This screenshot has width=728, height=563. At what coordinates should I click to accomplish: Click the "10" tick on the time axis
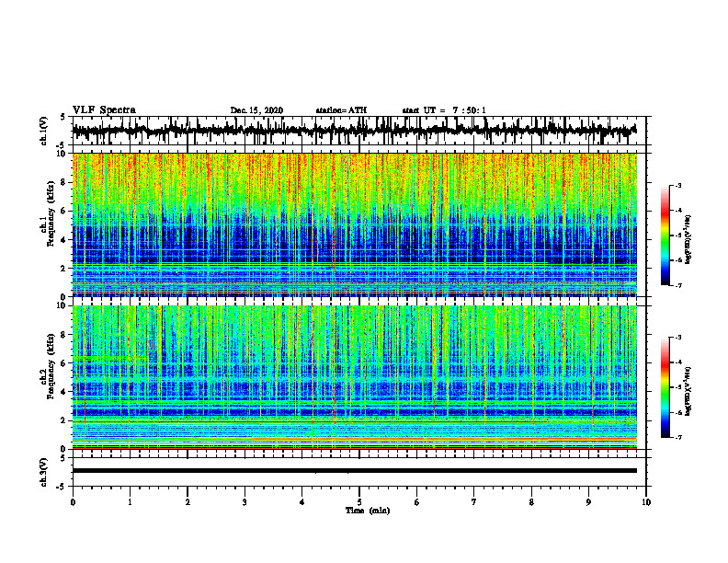[x=646, y=502]
